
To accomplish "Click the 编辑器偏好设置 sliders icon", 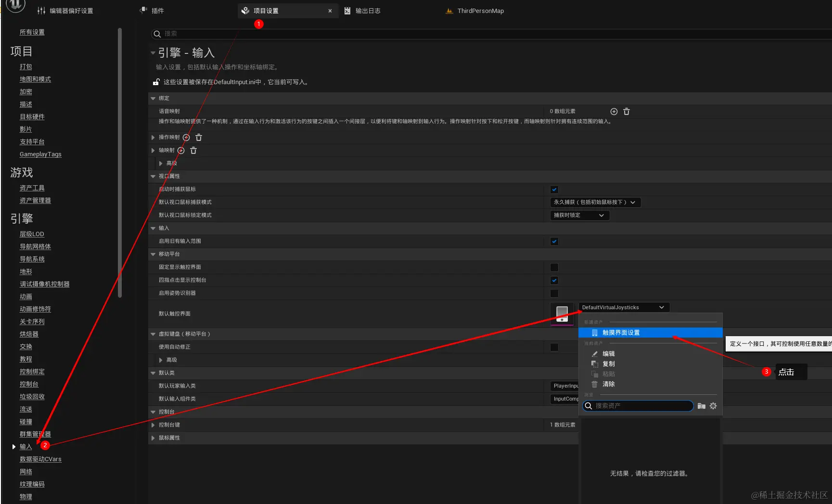I will tap(41, 11).
